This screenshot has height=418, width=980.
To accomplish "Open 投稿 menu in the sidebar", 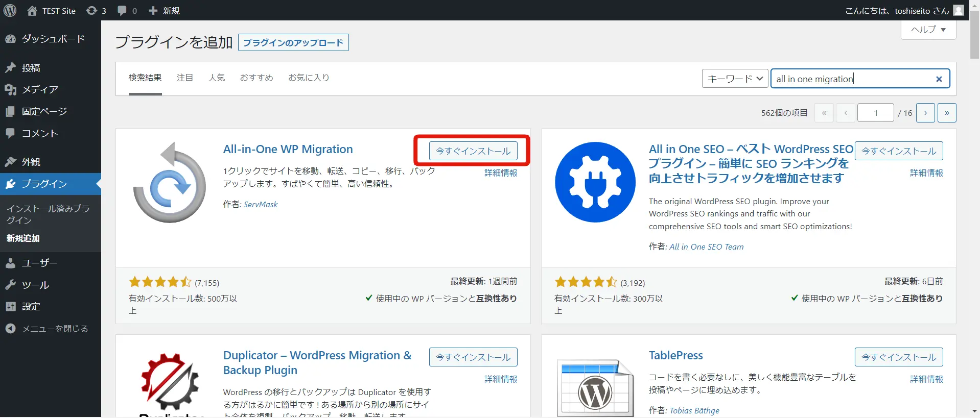I will point(51,68).
